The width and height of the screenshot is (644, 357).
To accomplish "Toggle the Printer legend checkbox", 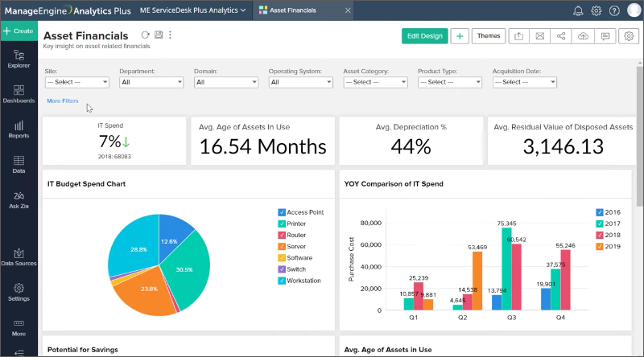I will point(282,224).
